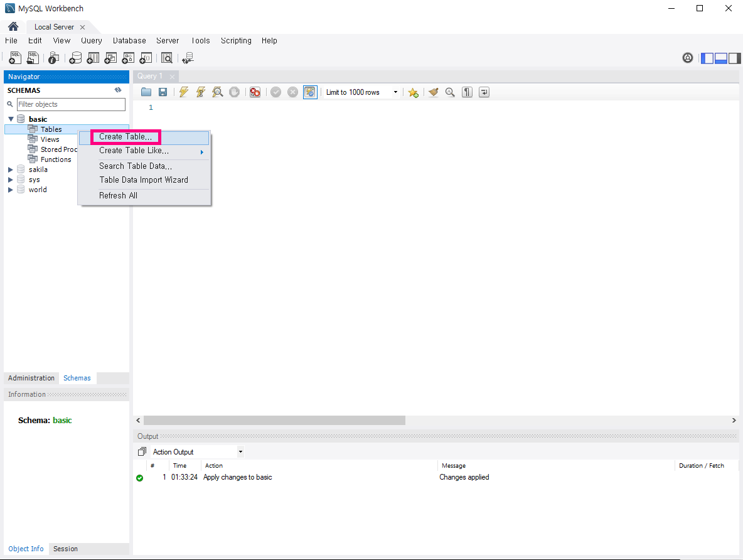
Task: Expand the world schema
Action: [11, 190]
